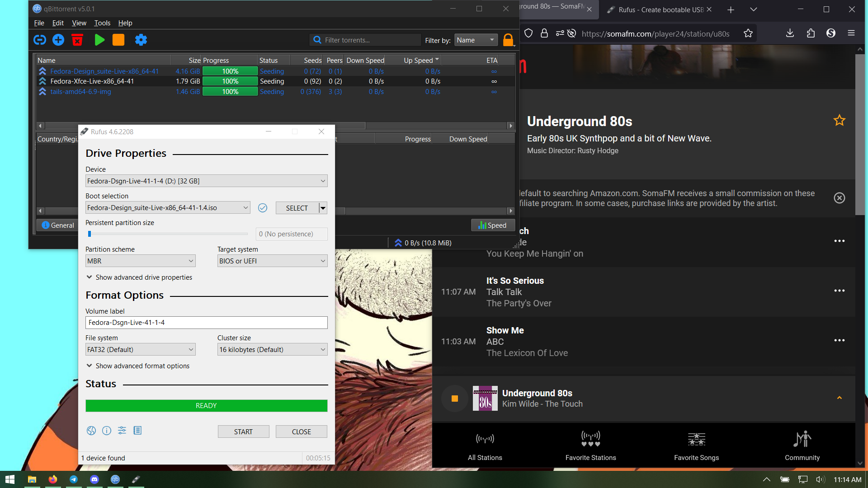Open more options for Talk Talk song
Viewport: 868px width, 488px height.
840,291
